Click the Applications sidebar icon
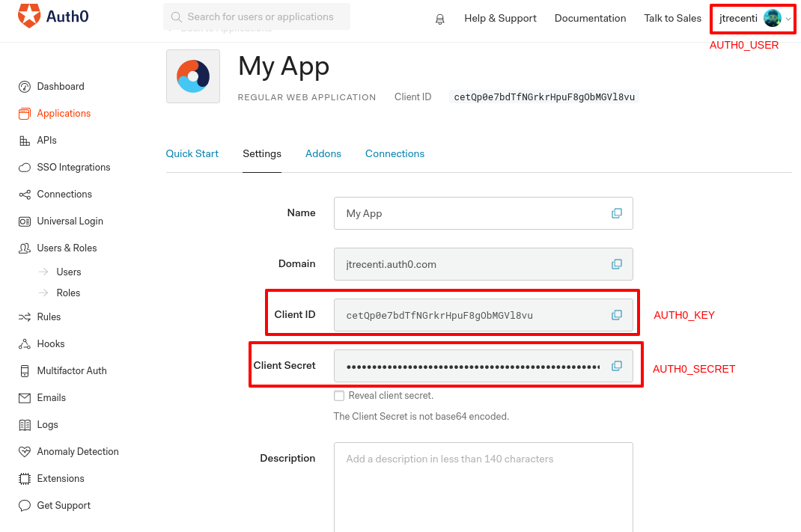 click(25, 113)
